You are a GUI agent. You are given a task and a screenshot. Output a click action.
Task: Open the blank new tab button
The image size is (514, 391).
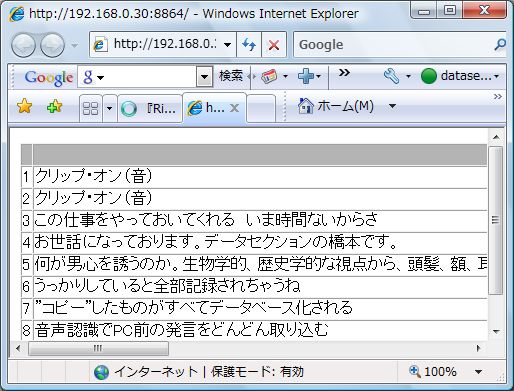tap(261, 108)
